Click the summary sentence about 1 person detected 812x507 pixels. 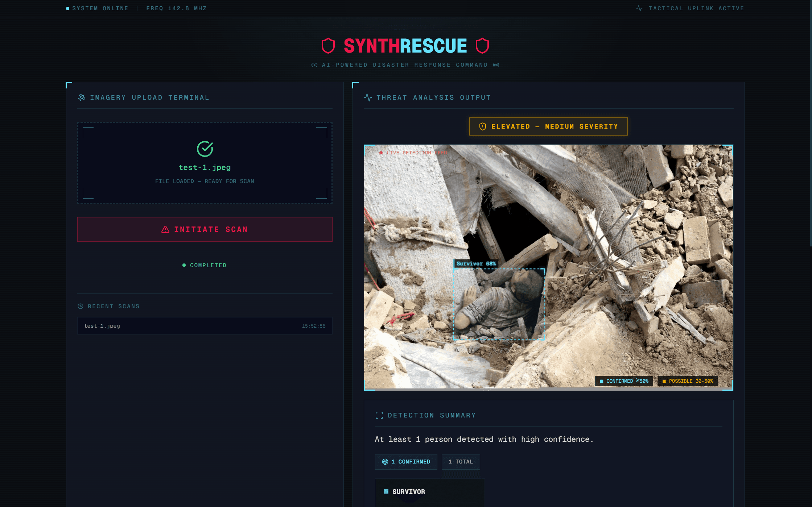[484, 439]
